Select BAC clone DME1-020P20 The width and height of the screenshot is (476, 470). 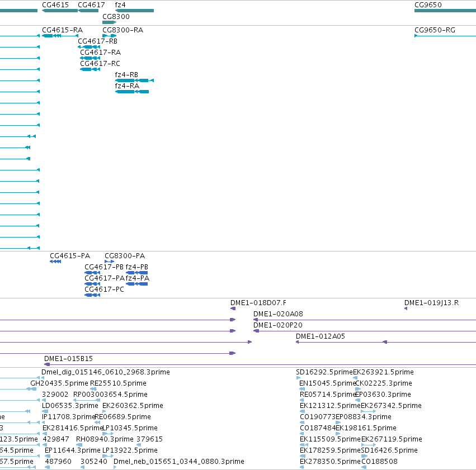click(x=278, y=325)
